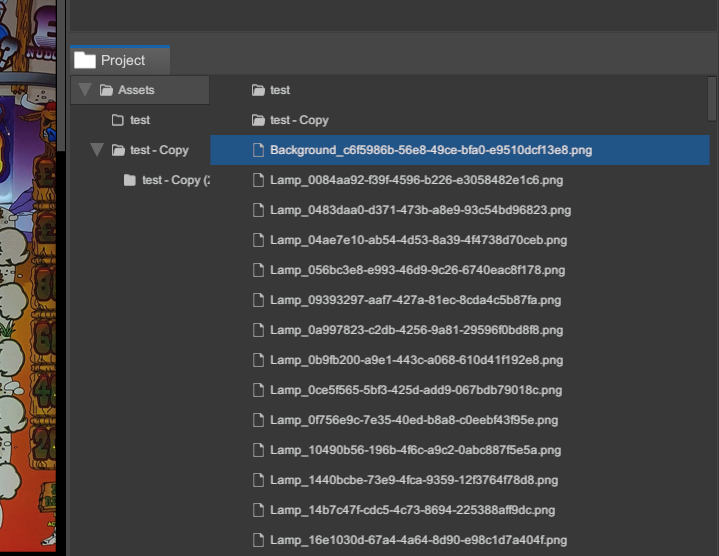The height and width of the screenshot is (556, 719).
Task: Click the Project tab folder icon
Action: 85,60
